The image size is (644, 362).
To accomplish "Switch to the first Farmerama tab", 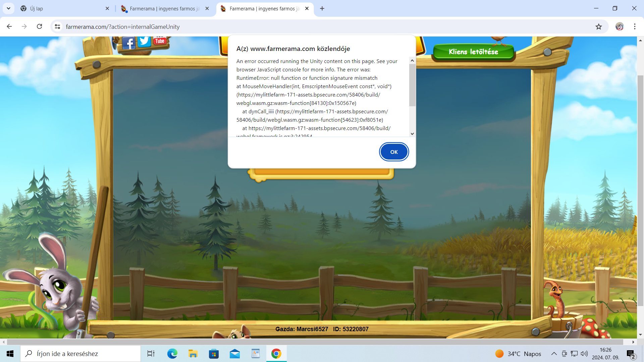I will pyautogui.click(x=164, y=8).
